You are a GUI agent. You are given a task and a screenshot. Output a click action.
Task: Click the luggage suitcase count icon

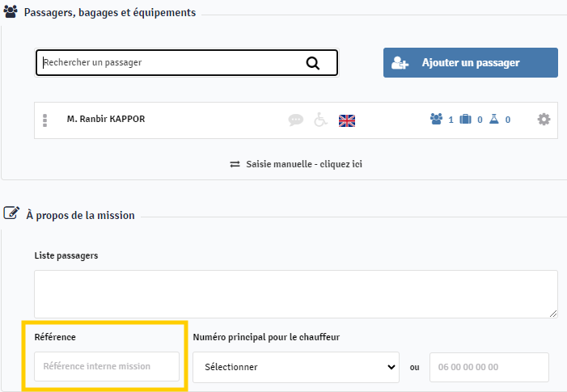[x=465, y=119]
